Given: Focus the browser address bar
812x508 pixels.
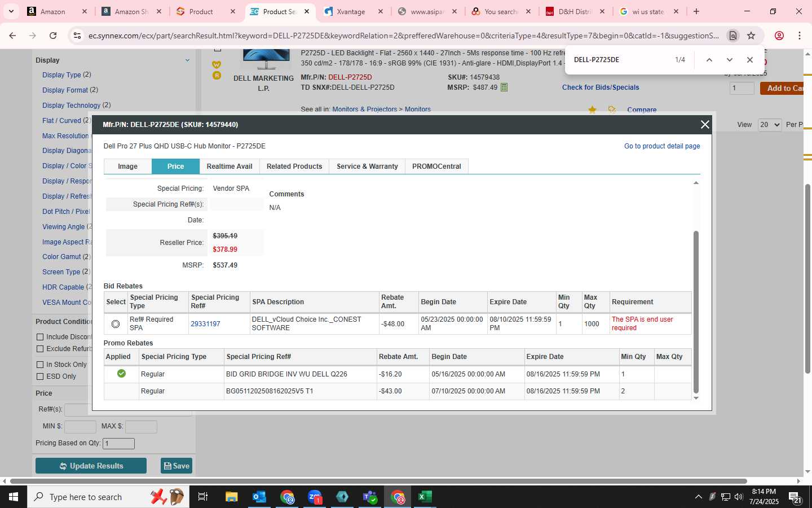Looking at the screenshot, I should 403,36.
